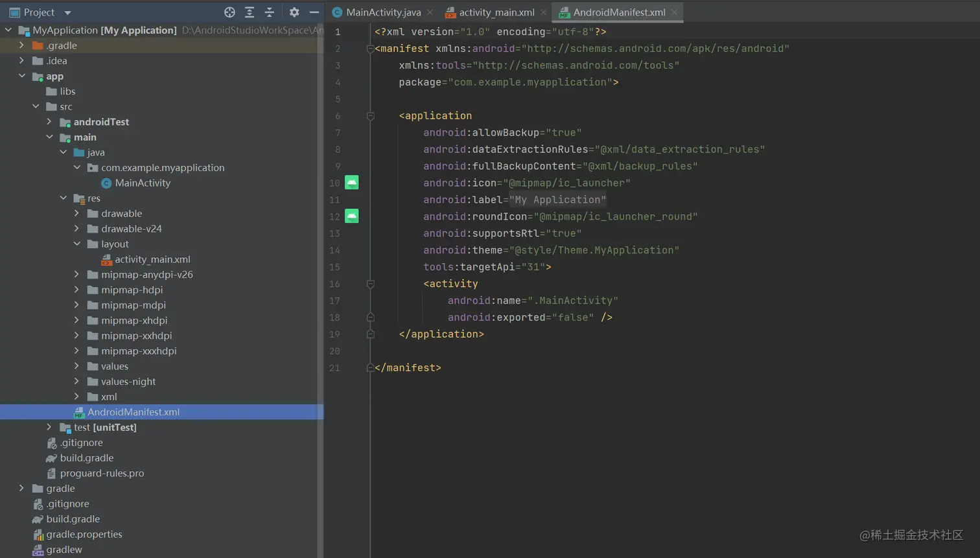Viewport: 980px width, 558px height.
Task: Click the launcher icon gutter preview on line 10
Action: (351, 183)
